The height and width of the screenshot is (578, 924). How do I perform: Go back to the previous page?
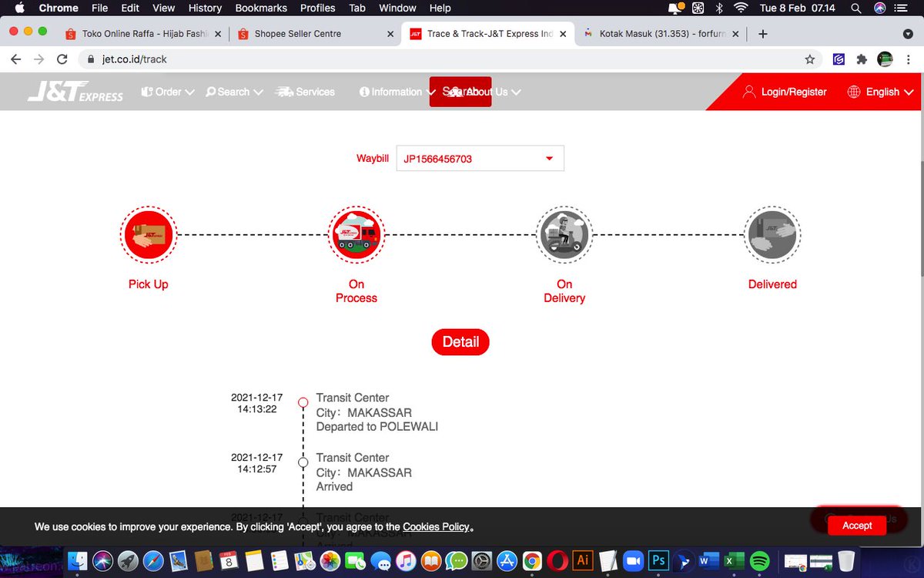pos(16,59)
